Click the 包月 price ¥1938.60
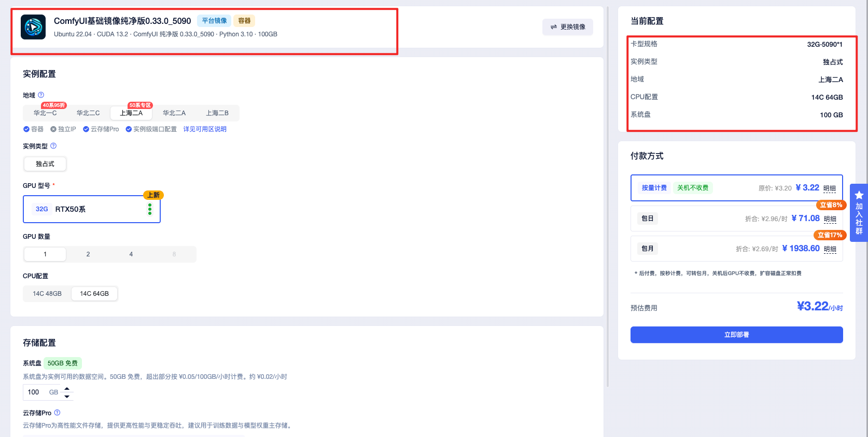This screenshot has width=868, height=437. 801,249
